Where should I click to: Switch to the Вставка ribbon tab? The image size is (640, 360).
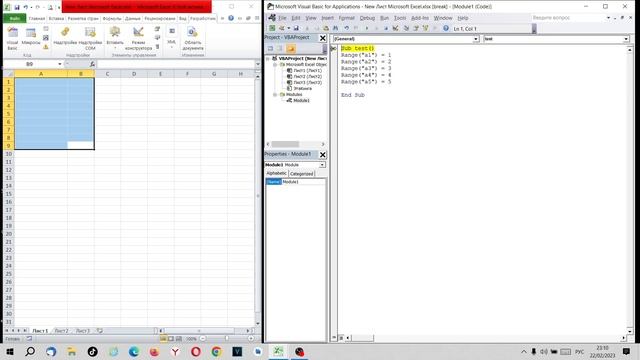[56, 18]
